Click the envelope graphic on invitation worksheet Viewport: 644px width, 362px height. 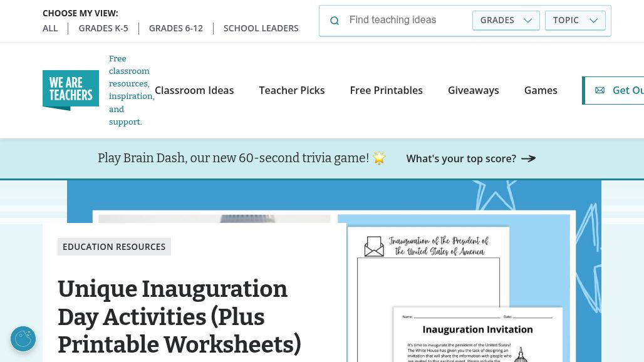coord(374,246)
